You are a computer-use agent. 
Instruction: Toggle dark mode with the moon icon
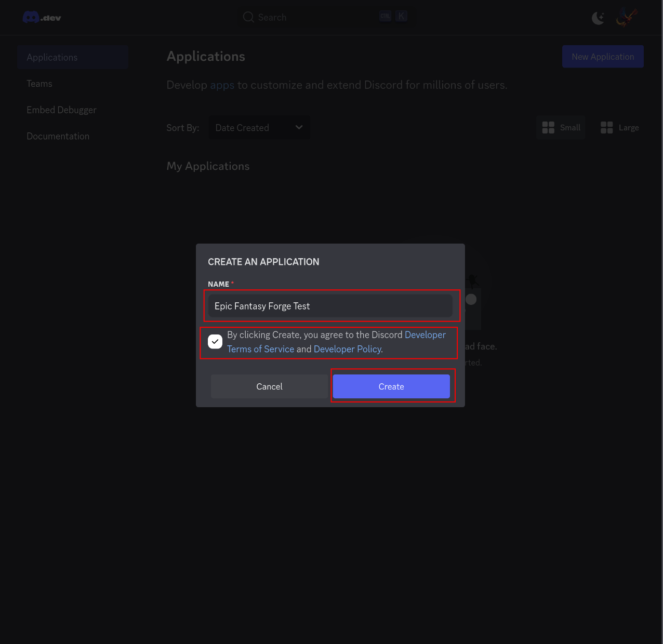click(598, 18)
